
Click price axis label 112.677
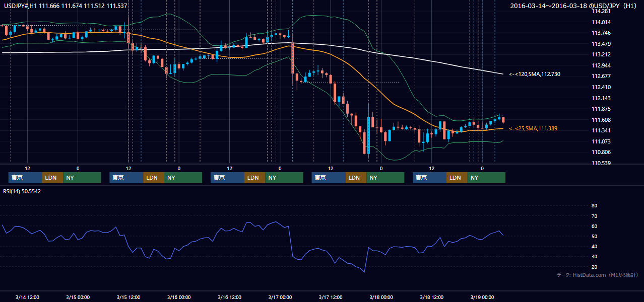pyautogui.click(x=601, y=77)
